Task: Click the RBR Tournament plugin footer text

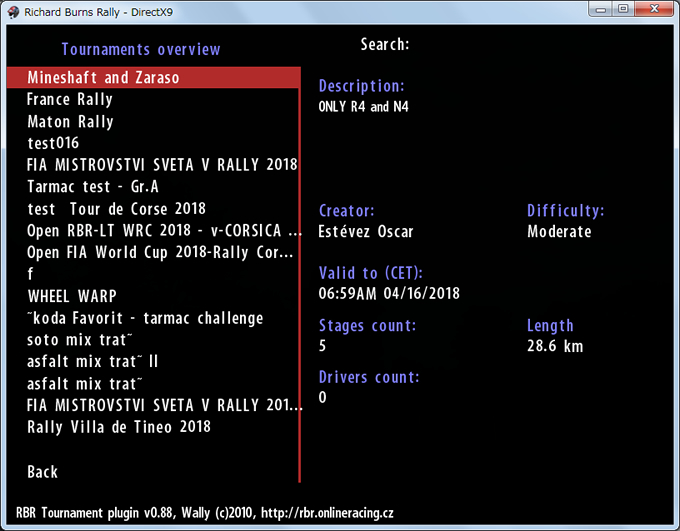Action: pyautogui.click(x=205, y=513)
